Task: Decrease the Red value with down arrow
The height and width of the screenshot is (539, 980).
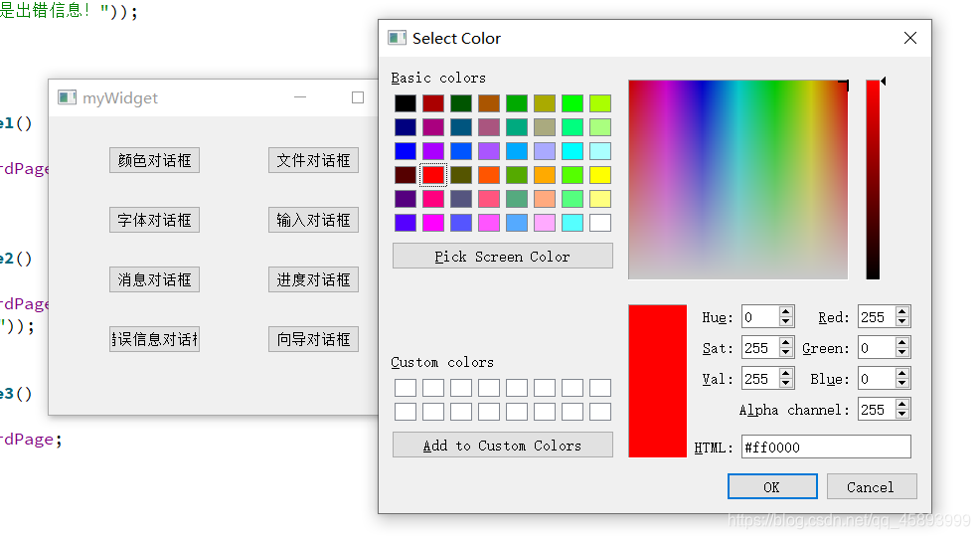Action: (x=901, y=322)
